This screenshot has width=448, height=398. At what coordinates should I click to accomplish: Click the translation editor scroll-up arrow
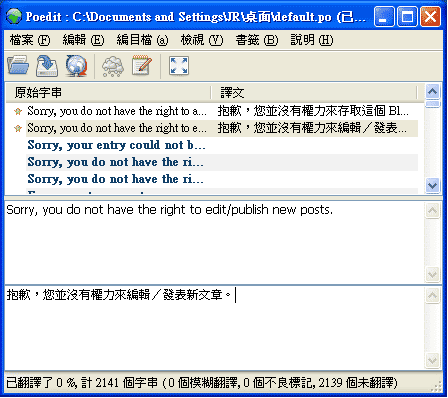(432, 296)
